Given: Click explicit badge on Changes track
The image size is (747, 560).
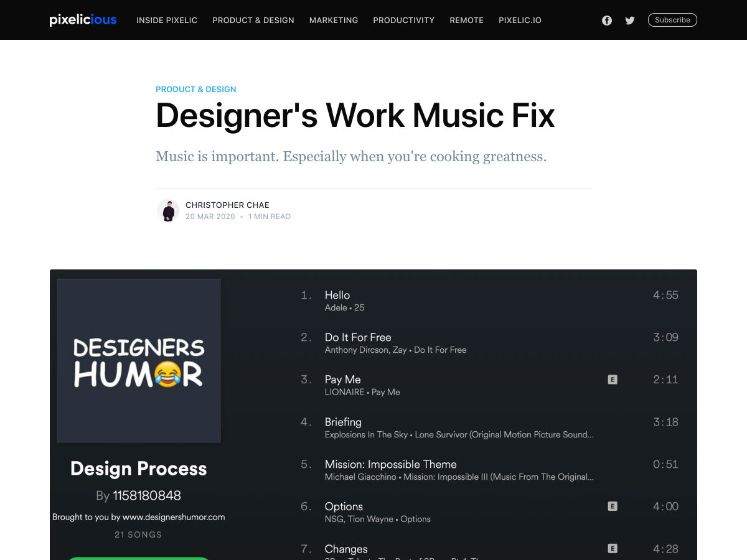Looking at the screenshot, I should (x=613, y=549).
